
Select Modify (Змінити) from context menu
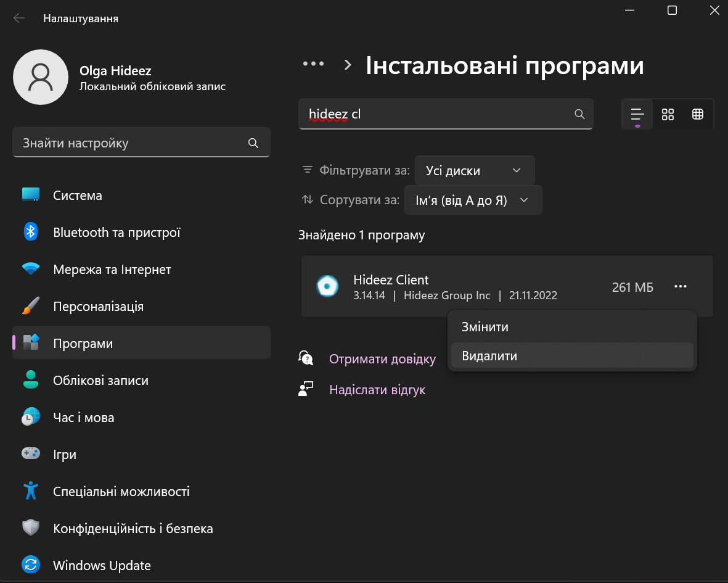tap(572, 327)
